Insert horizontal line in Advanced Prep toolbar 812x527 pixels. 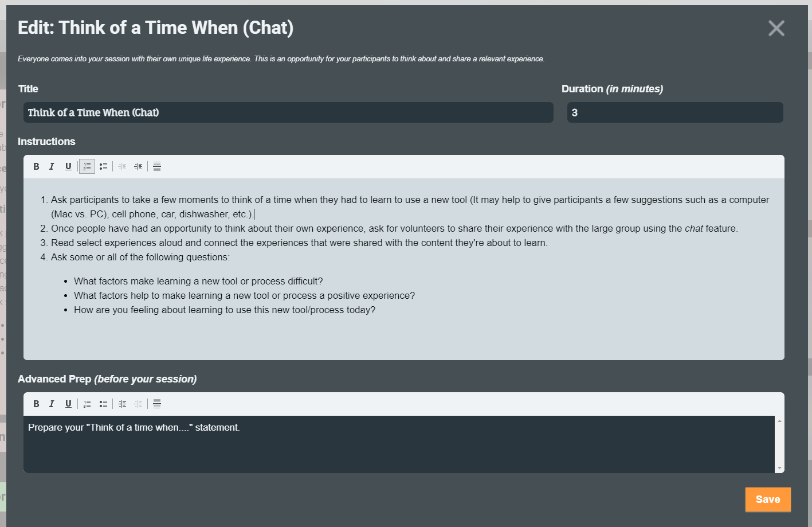click(x=157, y=404)
